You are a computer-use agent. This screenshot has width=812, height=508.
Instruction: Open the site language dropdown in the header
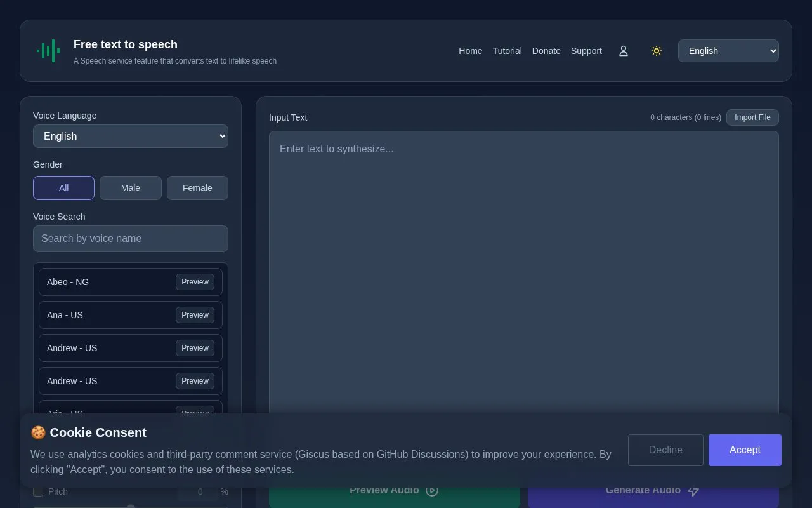[728, 51]
